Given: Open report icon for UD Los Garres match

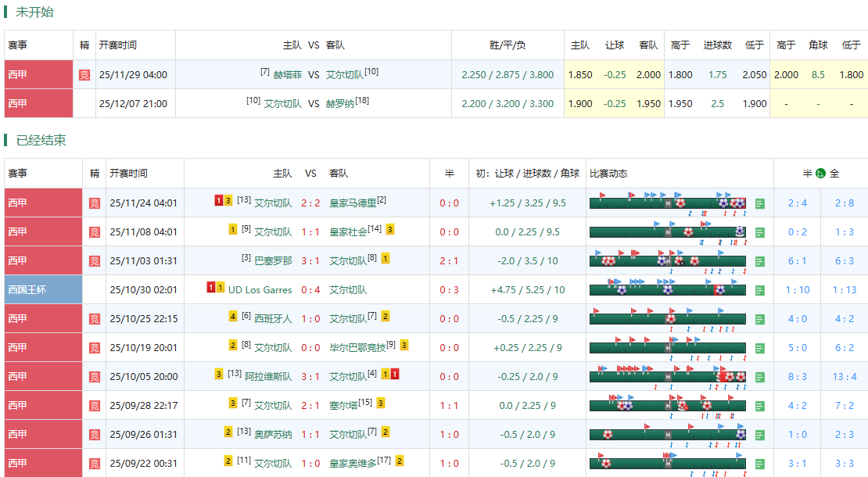Looking at the screenshot, I should click(x=760, y=290).
